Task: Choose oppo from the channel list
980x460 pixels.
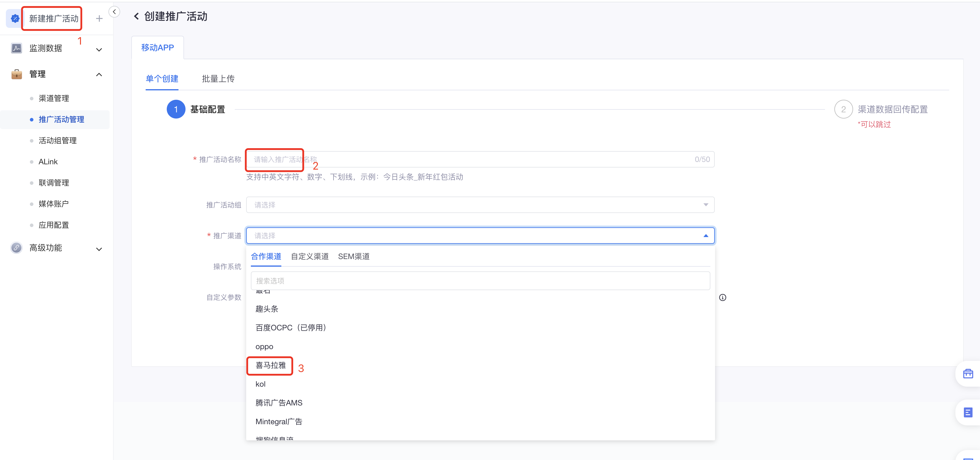Action: pyautogui.click(x=480, y=346)
